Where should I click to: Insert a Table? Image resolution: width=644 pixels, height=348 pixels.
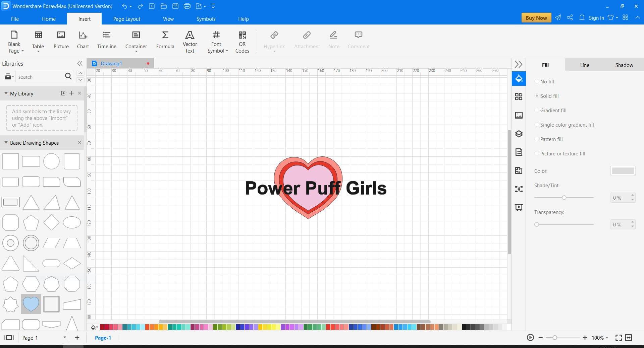tap(38, 42)
